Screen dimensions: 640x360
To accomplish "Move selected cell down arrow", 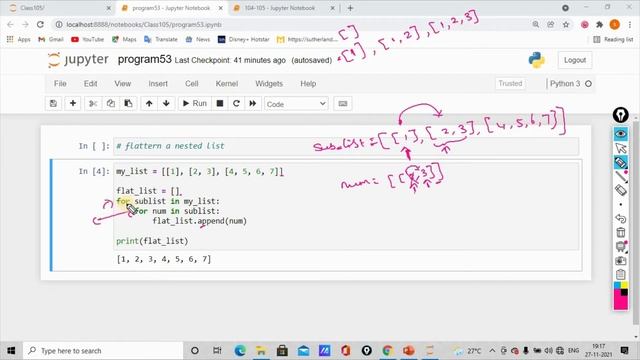I will coord(166,104).
